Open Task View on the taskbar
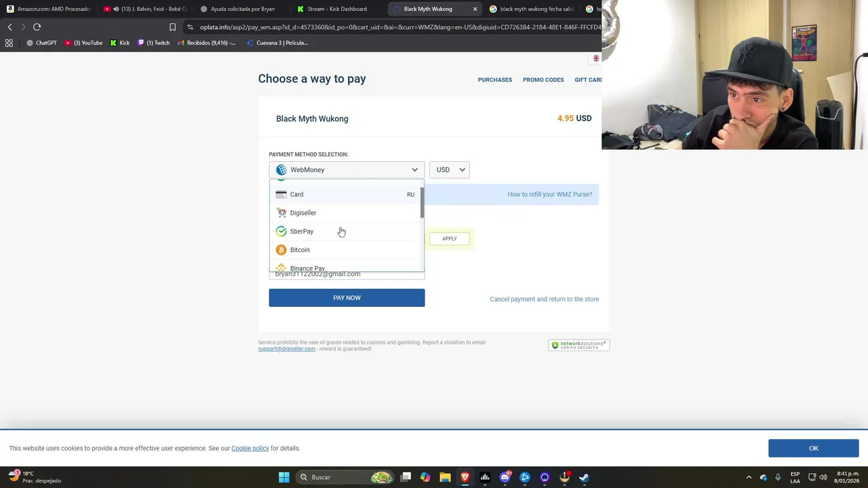Viewport: 868px width, 488px height. pos(406,477)
